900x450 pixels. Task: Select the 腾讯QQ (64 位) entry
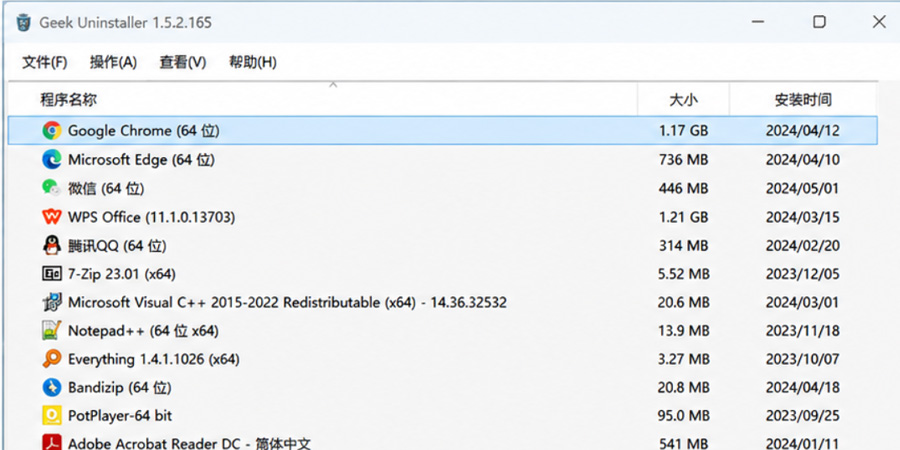(x=443, y=246)
